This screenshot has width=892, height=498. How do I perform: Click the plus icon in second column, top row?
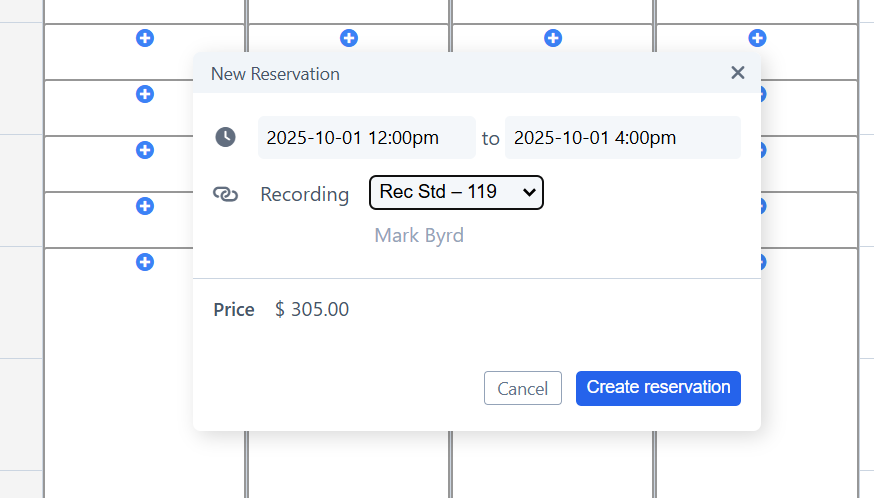(x=349, y=38)
